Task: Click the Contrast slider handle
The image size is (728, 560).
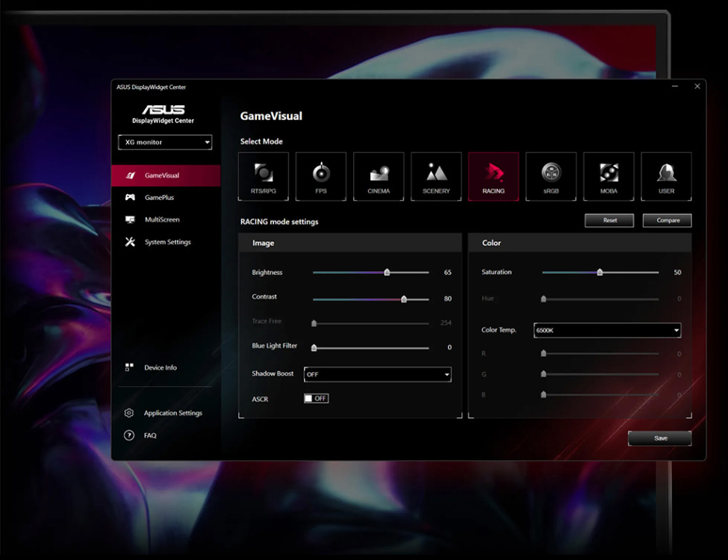Action: point(404,299)
